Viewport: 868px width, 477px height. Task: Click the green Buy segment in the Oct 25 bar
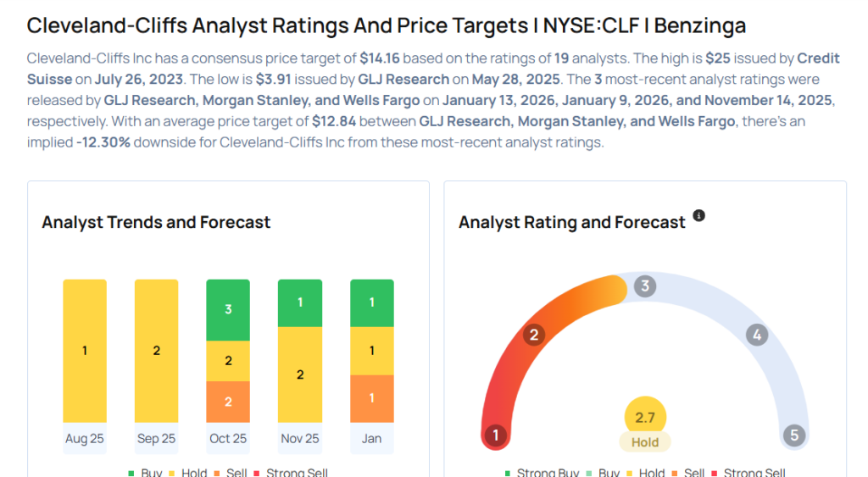pos(228,309)
